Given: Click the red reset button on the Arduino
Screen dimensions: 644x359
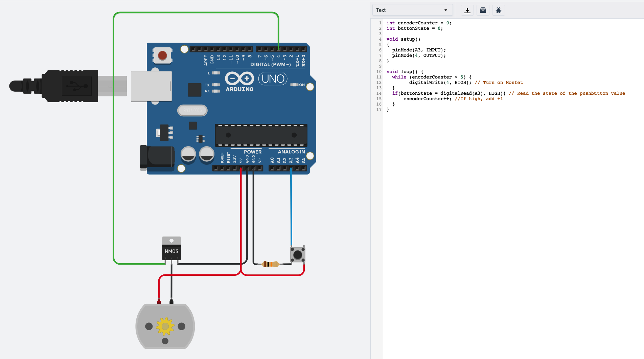Looking at the screenshot, I should [x=162, y=55].
